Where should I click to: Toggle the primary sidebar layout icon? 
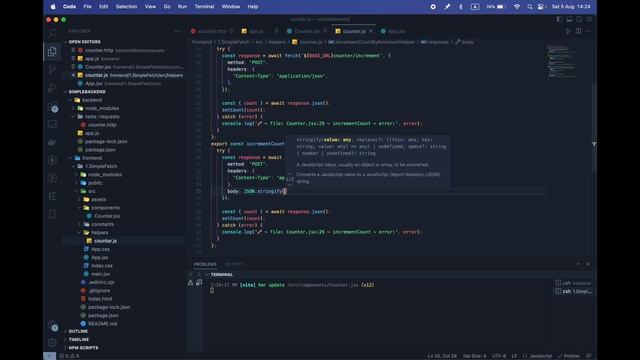pos(559,19)
